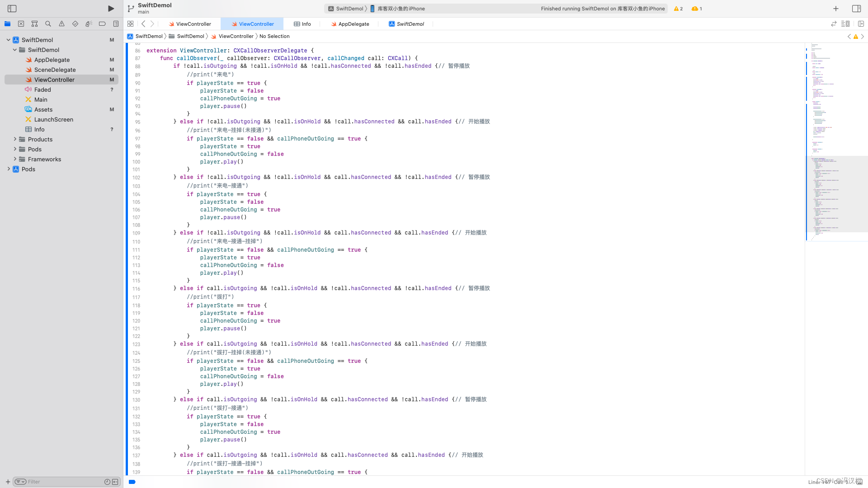Click the run status activity text
The image size is (868, 488).
(x=603, y=9)
